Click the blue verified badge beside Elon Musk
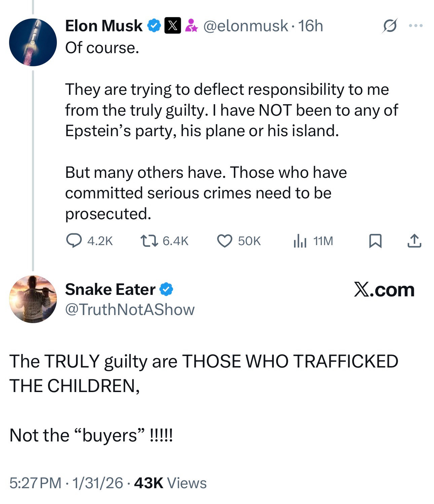The image size is (434, 504). pyautogui.click(x=154, y=26)
